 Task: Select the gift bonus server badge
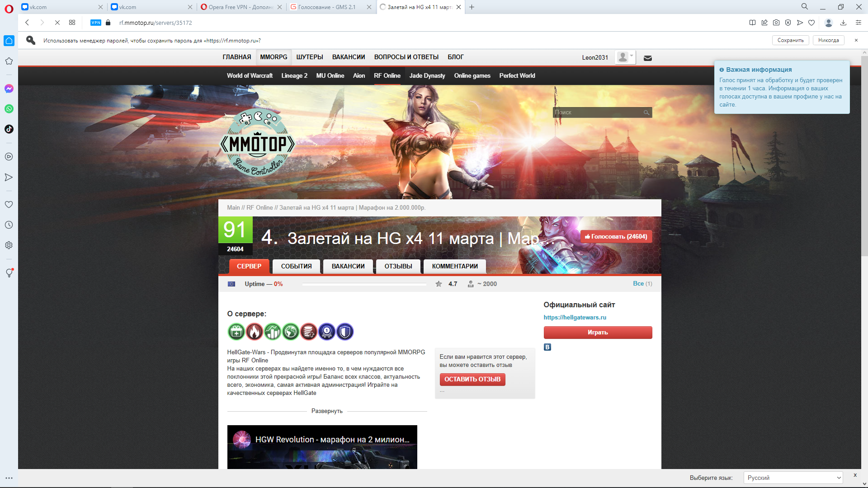tap(236, 332)
